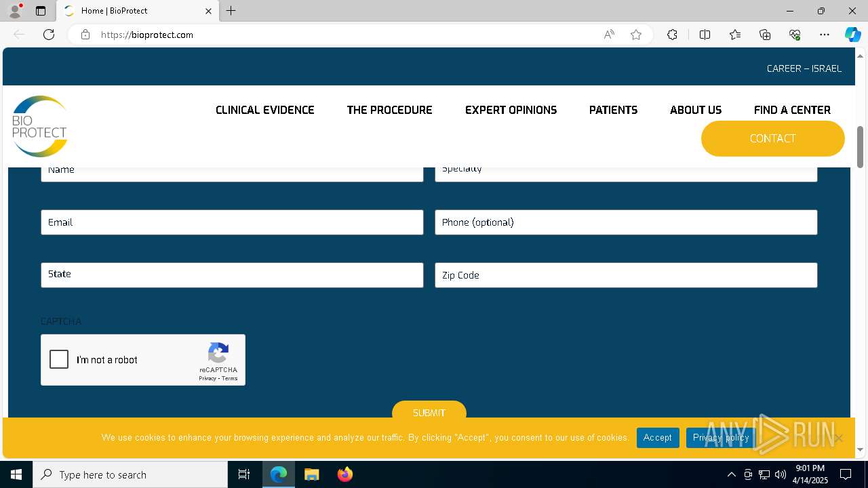The height and width of the screenshot is (488, 868).
Task: Open the Windows Start menu
Action: pos(16,474)
